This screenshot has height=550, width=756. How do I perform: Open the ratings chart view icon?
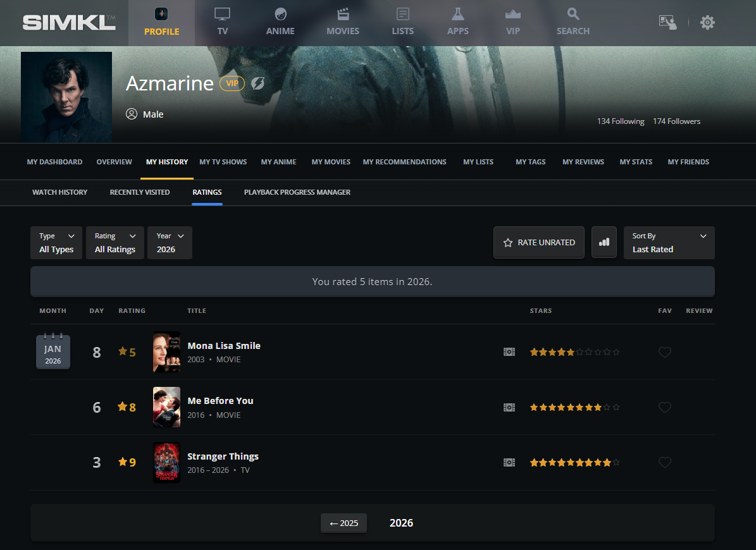tap(604, 242)
